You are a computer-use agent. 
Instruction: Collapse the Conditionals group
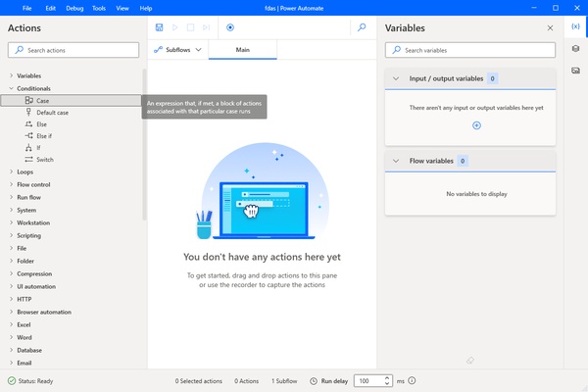pos(11,88)
